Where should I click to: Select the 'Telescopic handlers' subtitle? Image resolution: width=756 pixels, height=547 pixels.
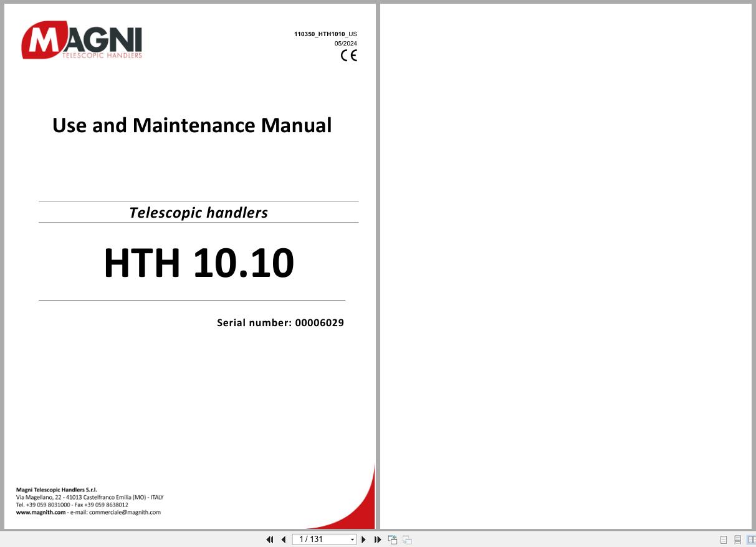(x=198, y=212)
